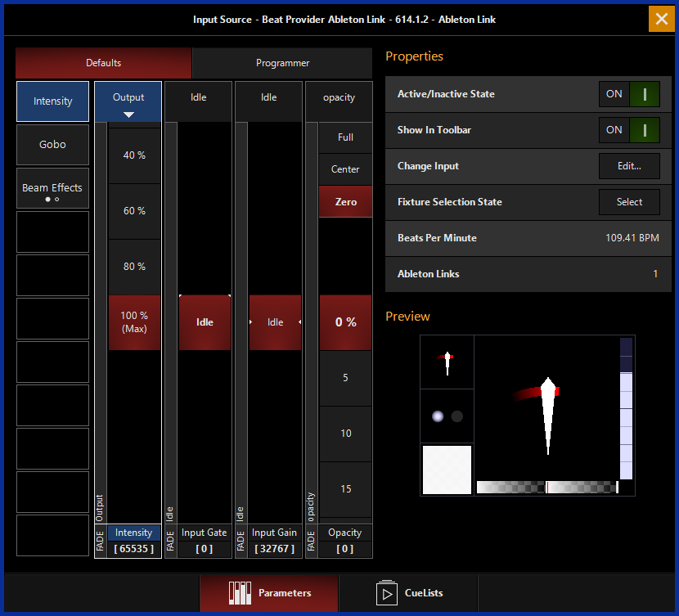Screen dimensions: 679x616
Task: Click the gobo dots preview thumbnail
Action: point(447,416)
